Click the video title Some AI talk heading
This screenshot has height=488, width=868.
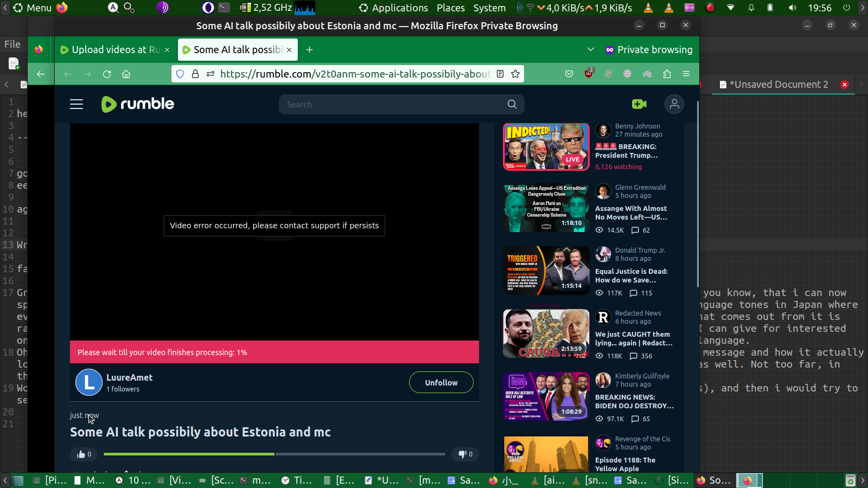(x=200, y=432)
